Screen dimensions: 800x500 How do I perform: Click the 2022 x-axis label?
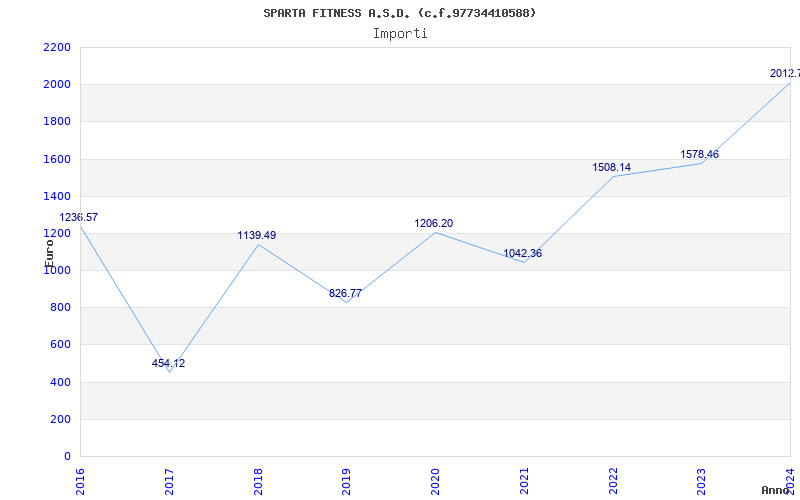point(613,482)
